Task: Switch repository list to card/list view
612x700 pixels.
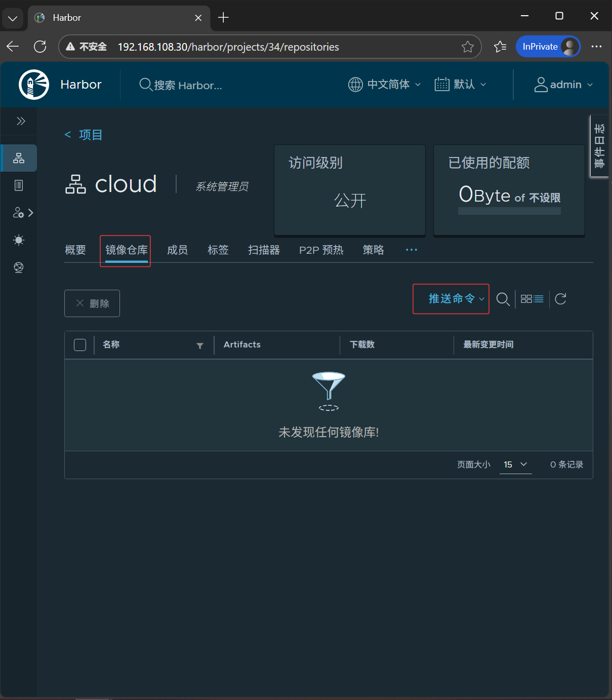Action: pos(532,299)
